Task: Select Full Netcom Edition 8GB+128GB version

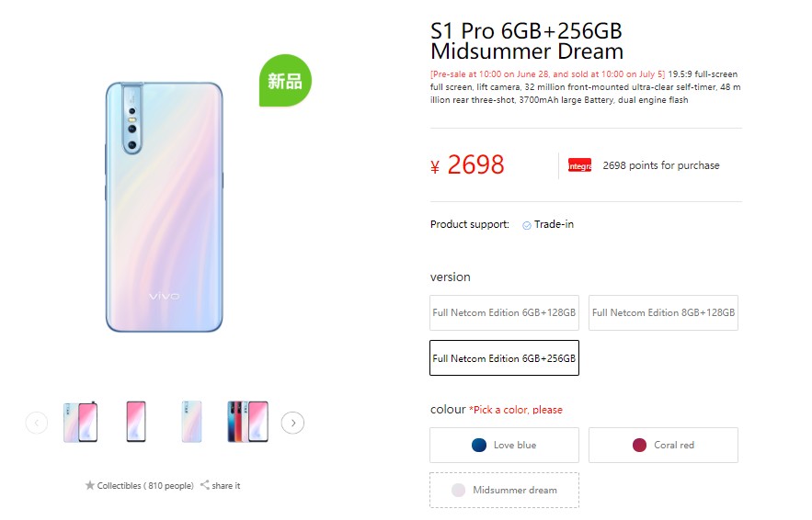Action: click(x=663, y=312)
